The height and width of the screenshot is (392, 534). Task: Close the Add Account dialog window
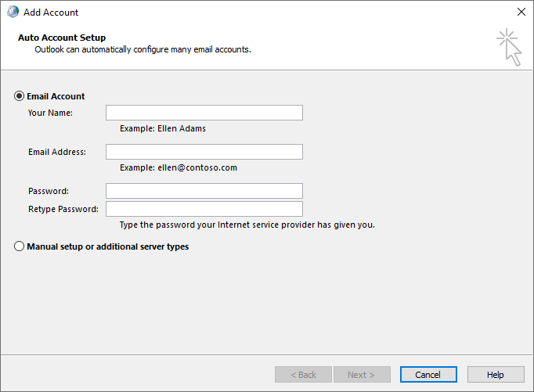(x=521, y=13)
